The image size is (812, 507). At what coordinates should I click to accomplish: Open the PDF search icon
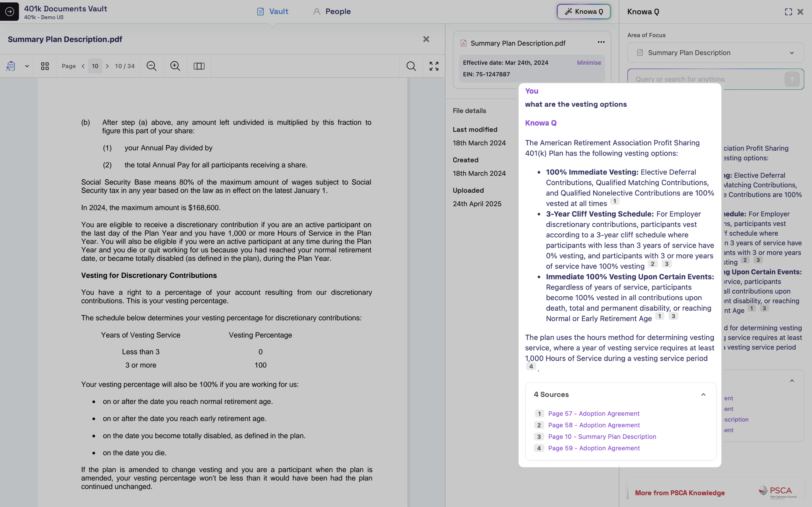point(411,66)
